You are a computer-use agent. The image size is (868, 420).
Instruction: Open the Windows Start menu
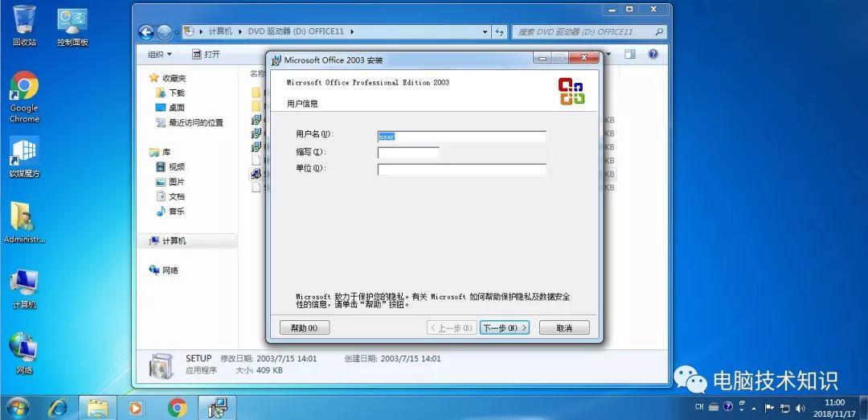tap(18, 409)
